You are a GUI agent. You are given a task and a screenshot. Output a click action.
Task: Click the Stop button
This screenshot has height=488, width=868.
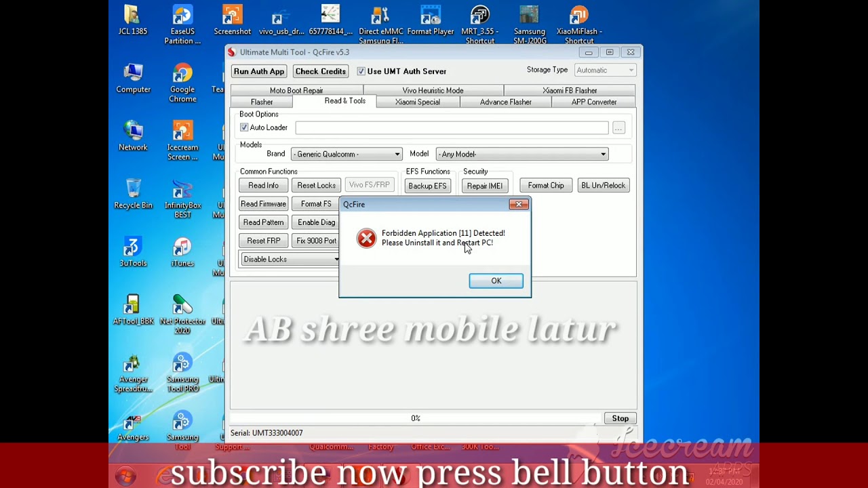pos(620,418)
